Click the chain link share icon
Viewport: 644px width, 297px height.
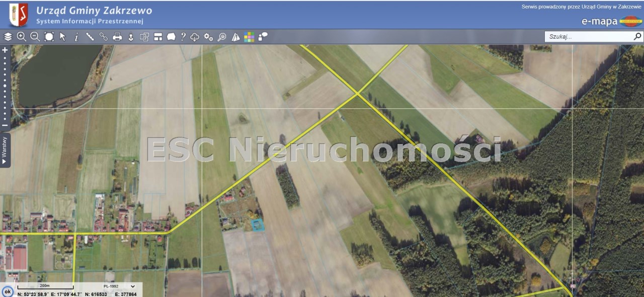click(x=104, y=37)
